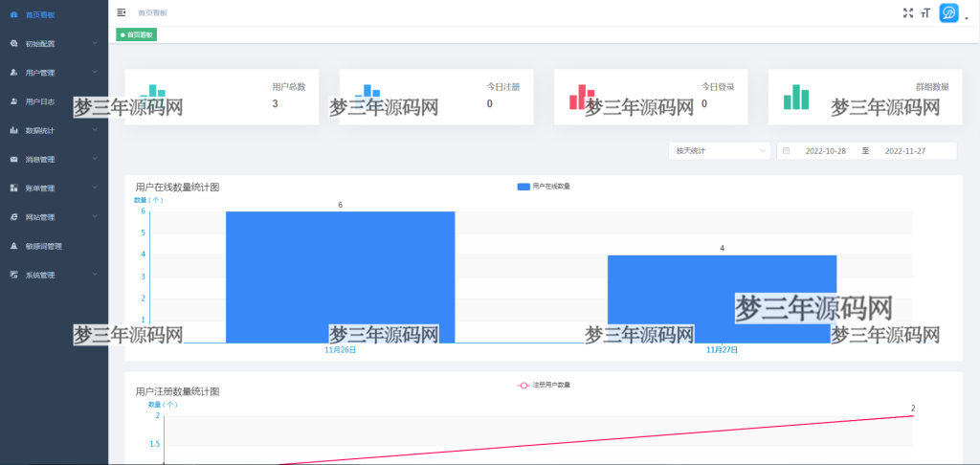980x465 pixels.
Task: Click the value 3 under 用户总数
Action: pos(275,103)
